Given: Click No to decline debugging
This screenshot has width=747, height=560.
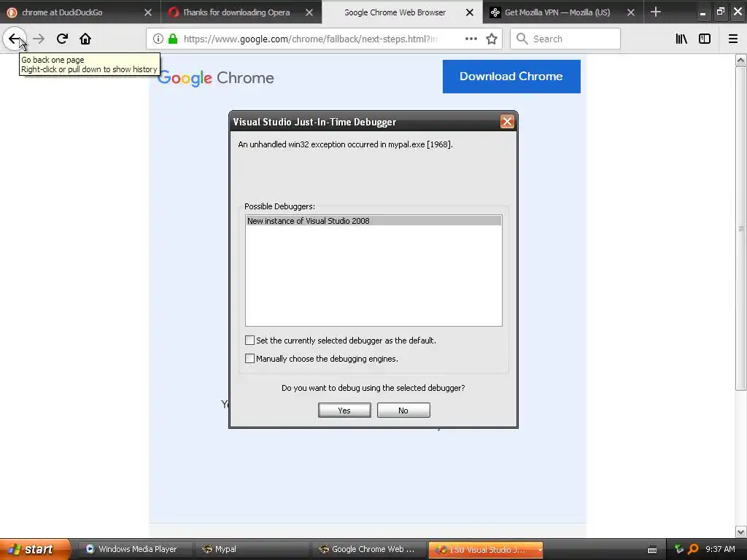Looking at the screenshot, I should [403, 411].
